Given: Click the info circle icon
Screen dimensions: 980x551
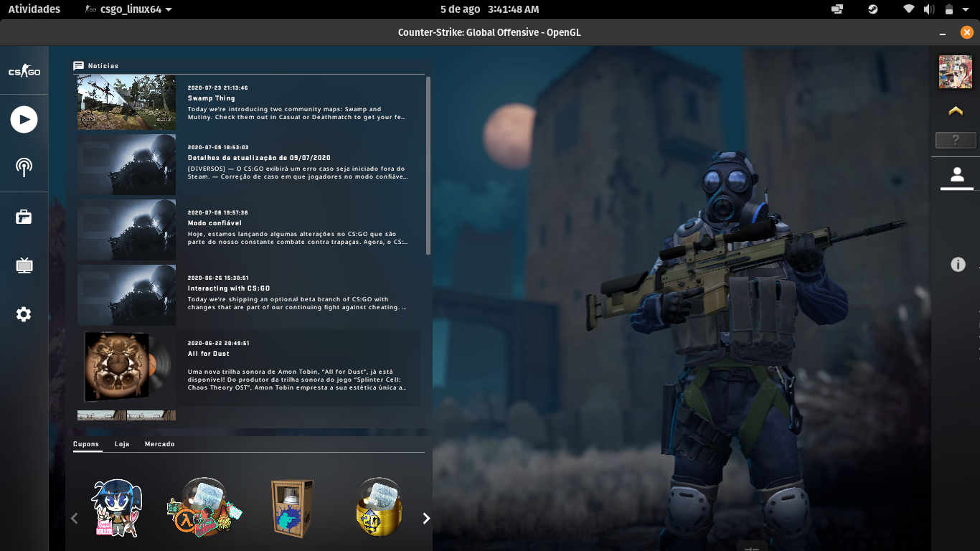Looking at the screenshot, I should coord(958,264).
